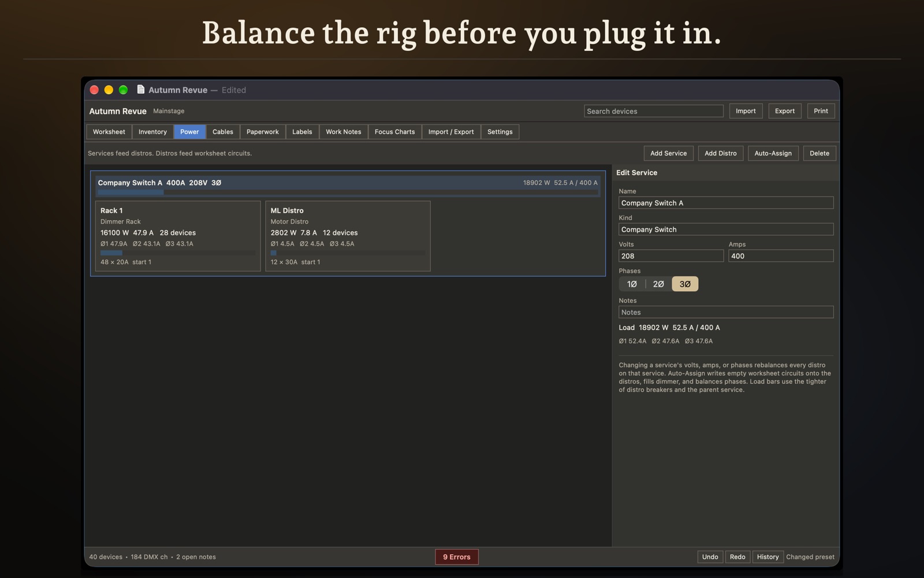Select the ML Distro card
The height and width of the screenshot is (578, 924).
[x=348, y=236]
